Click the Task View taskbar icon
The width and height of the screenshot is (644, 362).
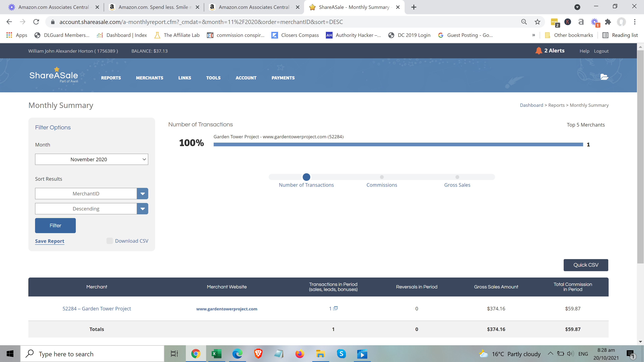point(174,354)
